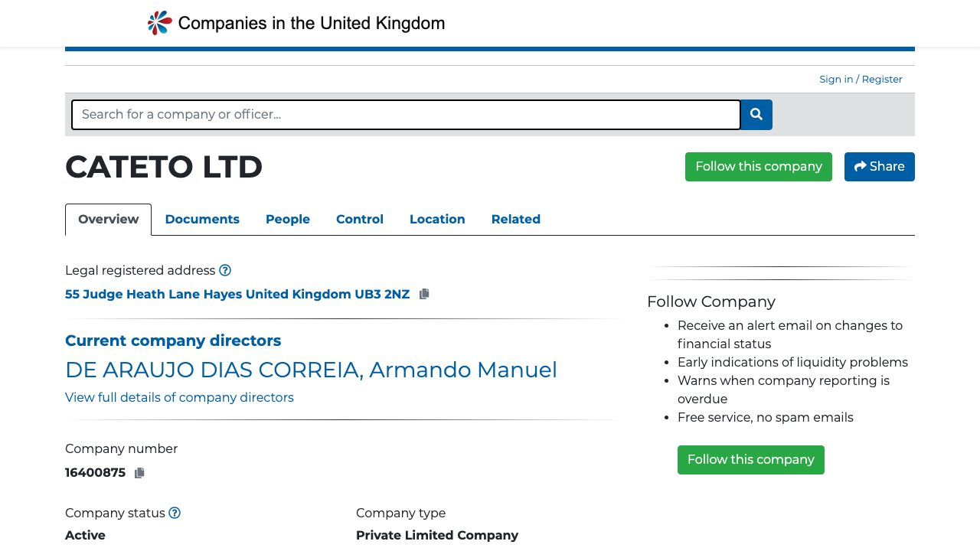Switch to the Documents tab

(202, 220)
